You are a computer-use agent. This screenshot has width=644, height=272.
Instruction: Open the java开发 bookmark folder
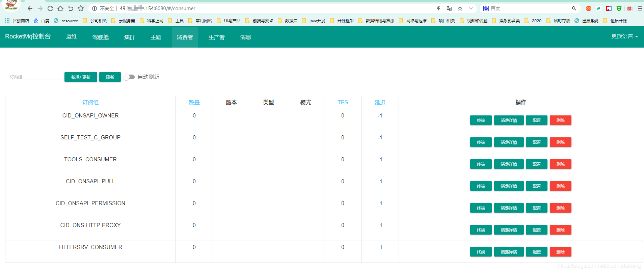(x=314, y=21)
